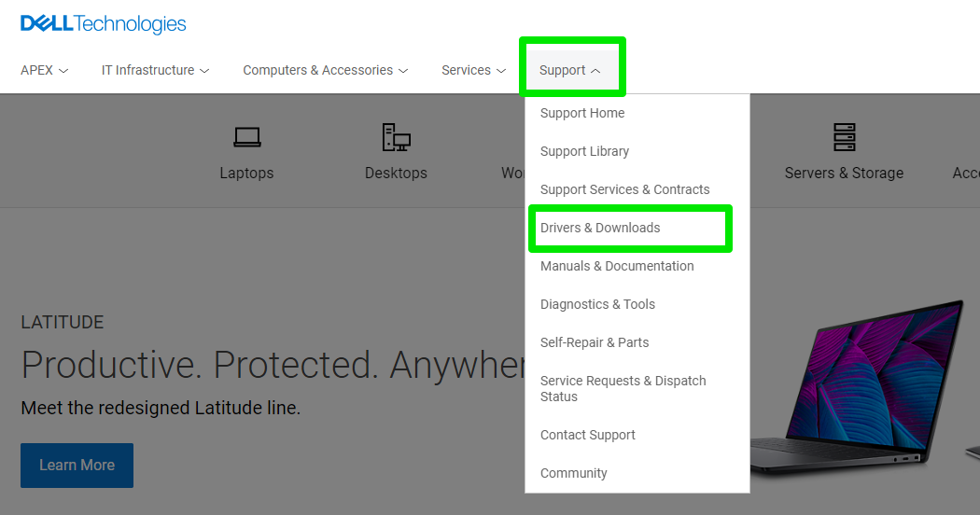980x515 pixels.
Task: Expand the IT Infrastructure menu
Action: coord(156,70)
